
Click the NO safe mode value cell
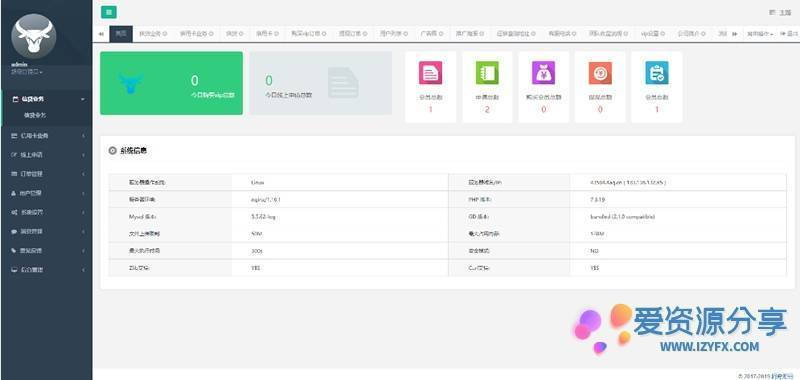pyautogui.click(x=678, y=250)
